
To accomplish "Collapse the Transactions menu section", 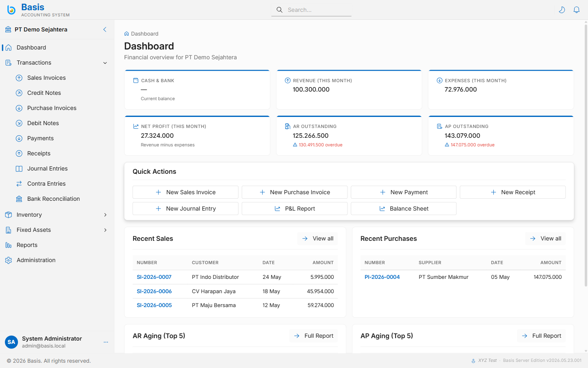I will 105,63.
